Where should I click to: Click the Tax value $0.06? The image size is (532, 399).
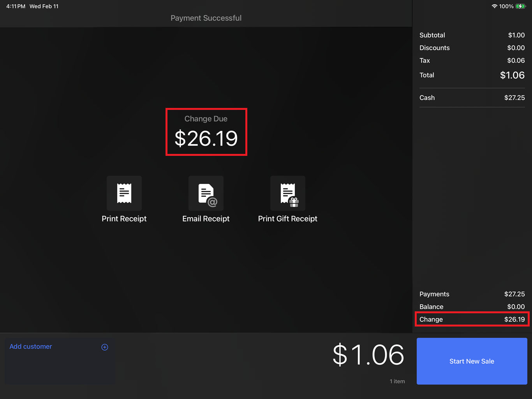click(516, 60)
